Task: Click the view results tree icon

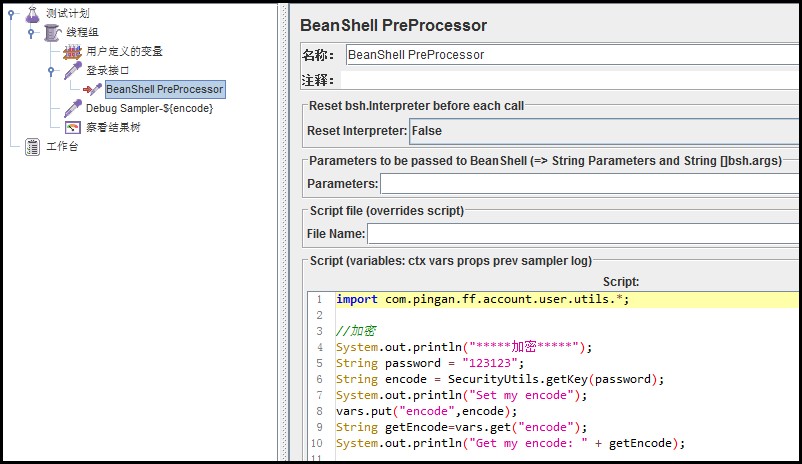Action: [73, 127]
